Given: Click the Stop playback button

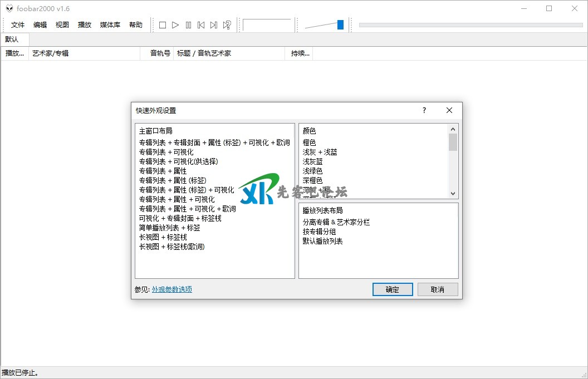Looking at the screenshot, I should click(163, 25).
